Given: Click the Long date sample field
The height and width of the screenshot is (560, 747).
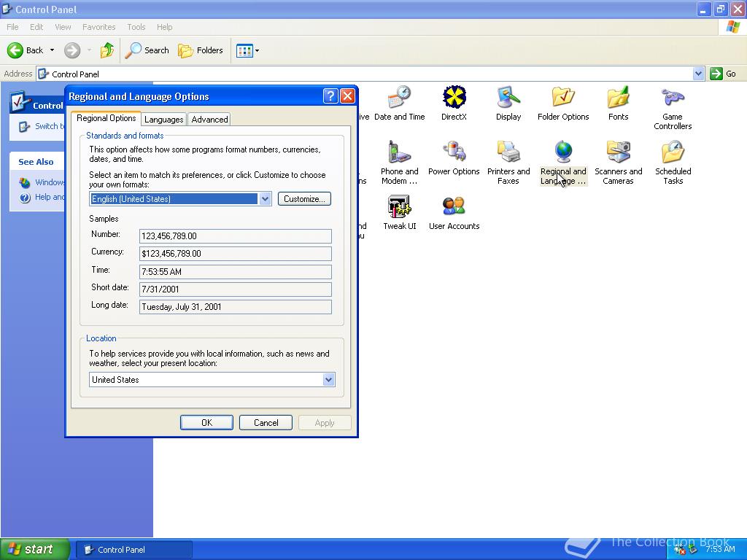Looking at the screenshot, I should (236, 307).
